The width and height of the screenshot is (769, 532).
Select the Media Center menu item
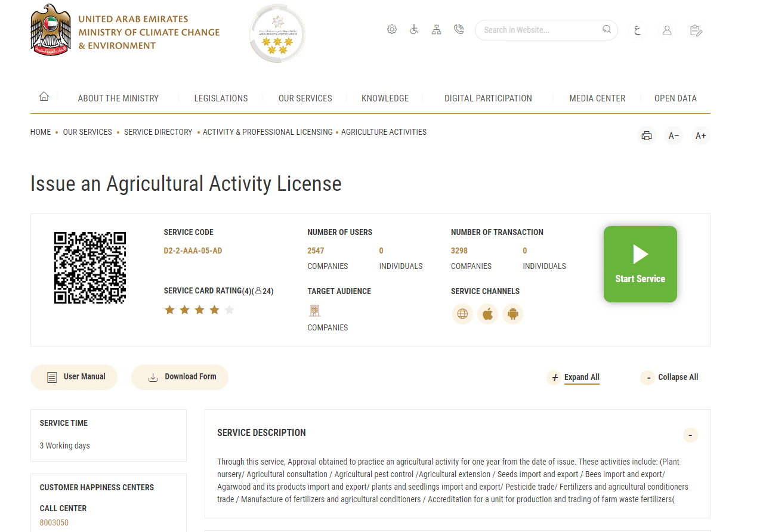pos(597,98)
